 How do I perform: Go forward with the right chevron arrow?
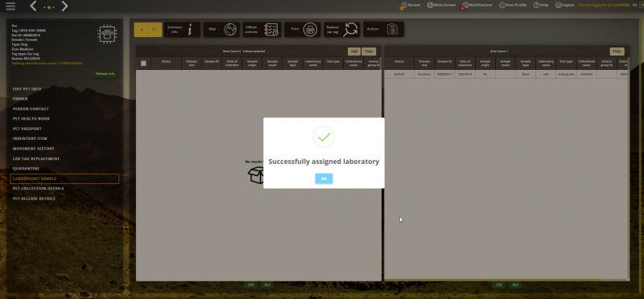tap(65, 6)
